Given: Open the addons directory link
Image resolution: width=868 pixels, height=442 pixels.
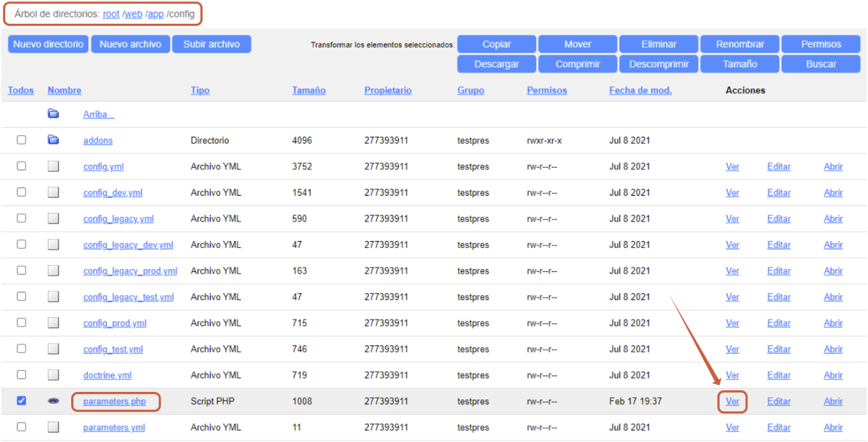Looking at the screenshot, I should [x=98, y=140].
